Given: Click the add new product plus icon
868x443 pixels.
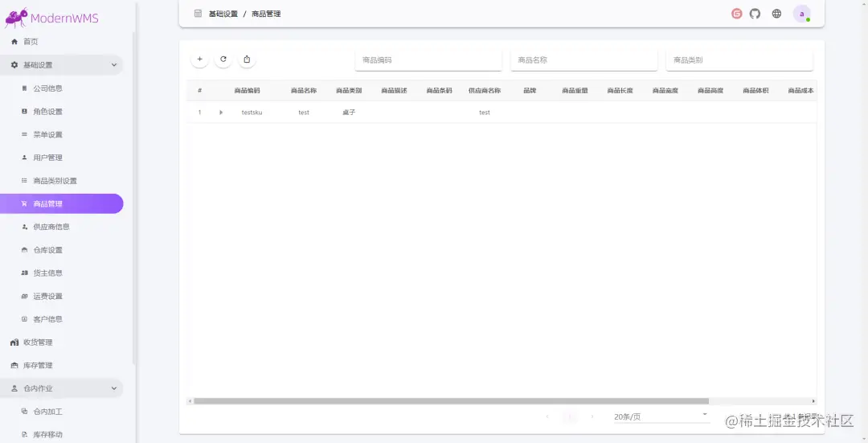Looking at the screenshot, I should tap(200, 59).
